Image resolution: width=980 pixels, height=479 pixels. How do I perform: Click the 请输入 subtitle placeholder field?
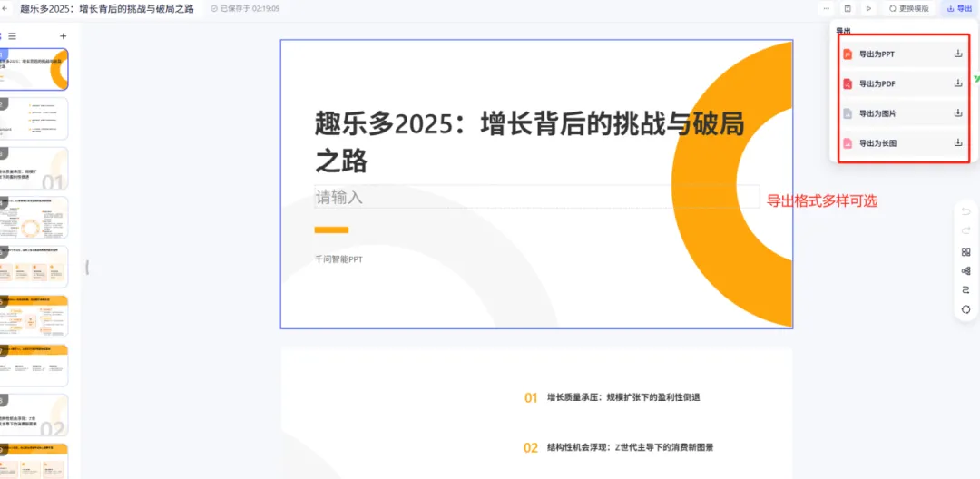click(537, 197)
